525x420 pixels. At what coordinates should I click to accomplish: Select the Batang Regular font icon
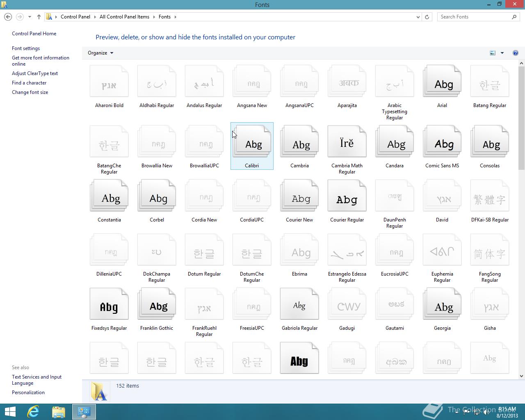coord(490,81)
